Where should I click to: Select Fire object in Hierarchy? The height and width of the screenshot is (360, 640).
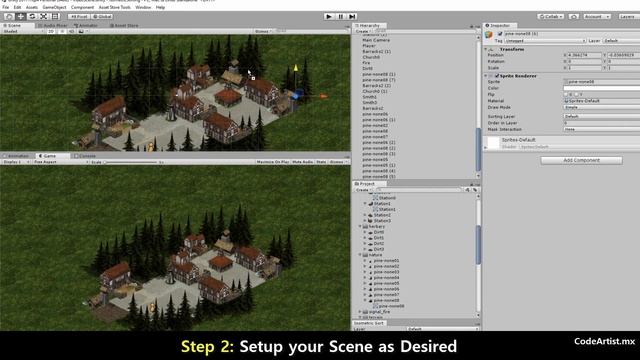point(366,63)
